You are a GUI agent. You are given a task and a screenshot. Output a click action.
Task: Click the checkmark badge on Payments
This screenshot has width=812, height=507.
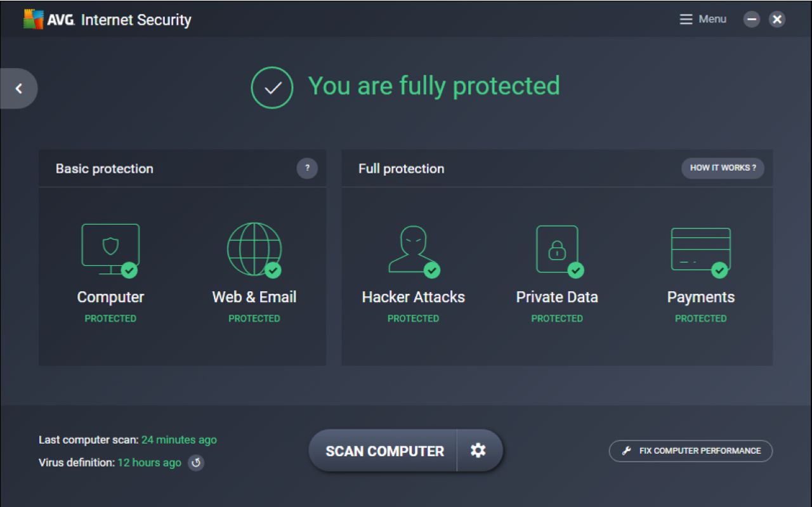pyautogui.click(x=720, y=270)
